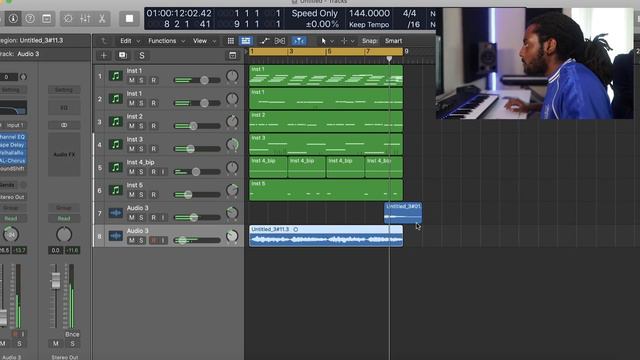Screen dimensions: 640x360
Task: Toggle the Inspector info button
Action: [x=13, y=18]
